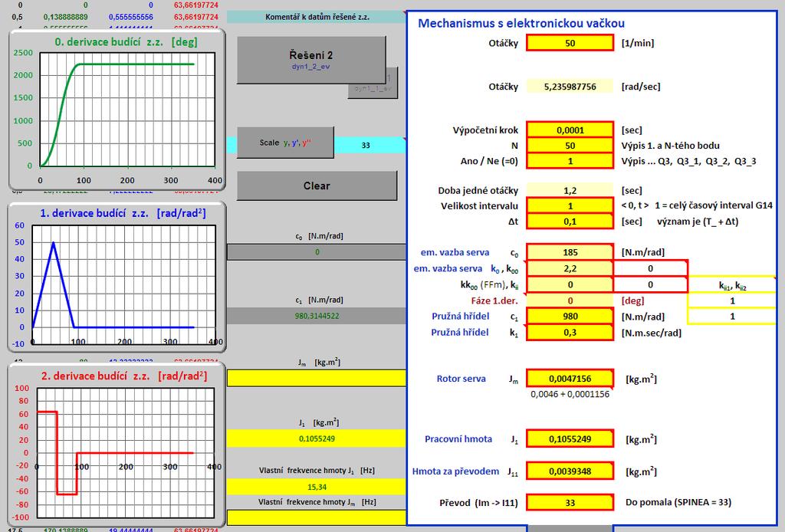The image size is (785, 532).
Task: Select the Doba jedné otáčky 1,2 cell
Action: (570, 190)
